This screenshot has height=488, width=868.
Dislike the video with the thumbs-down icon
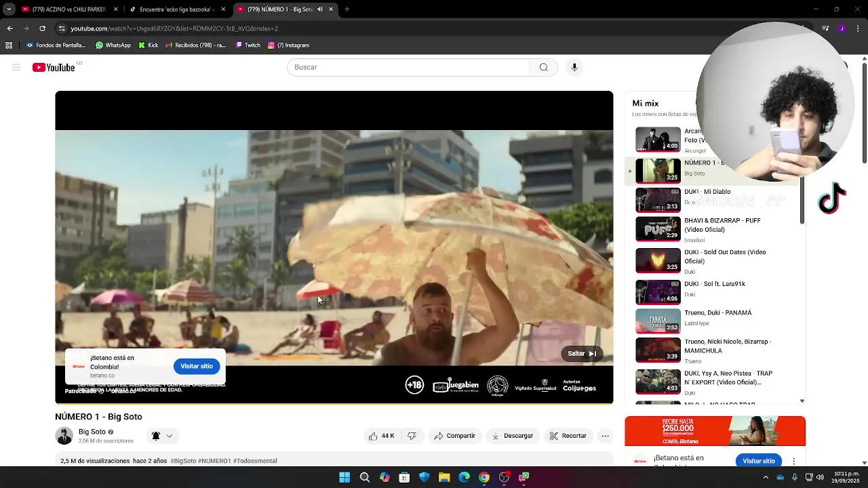click(x=412, y=436)
